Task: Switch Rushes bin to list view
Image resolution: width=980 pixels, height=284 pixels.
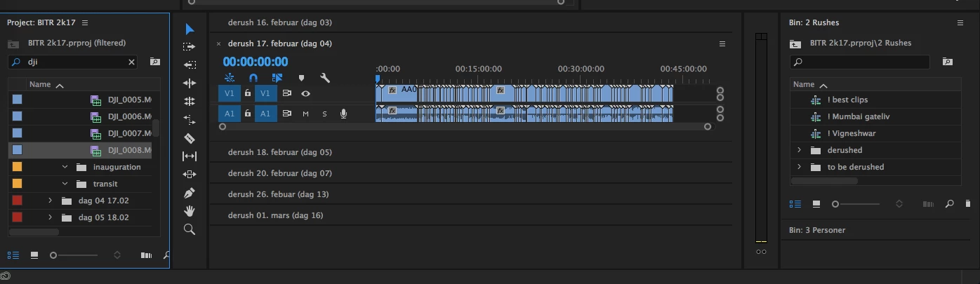Action: pyautogui.click(x=795, y=204)
